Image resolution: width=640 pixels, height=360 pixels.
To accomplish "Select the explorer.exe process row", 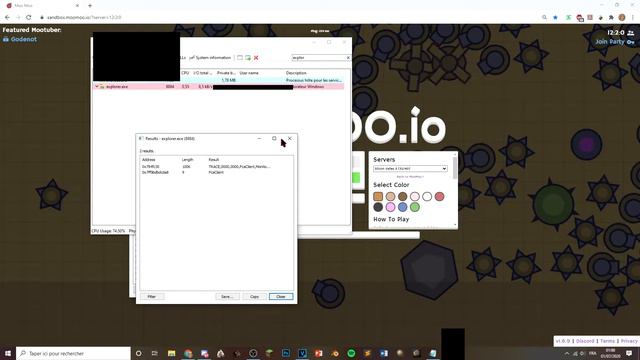I will click(x=218, y=87).
